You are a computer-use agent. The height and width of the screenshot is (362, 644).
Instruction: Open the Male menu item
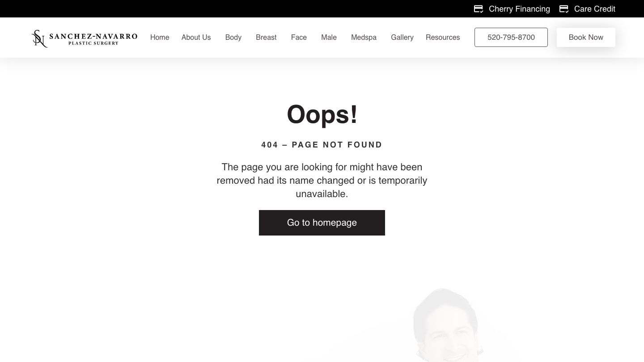(x=329, y=38)
